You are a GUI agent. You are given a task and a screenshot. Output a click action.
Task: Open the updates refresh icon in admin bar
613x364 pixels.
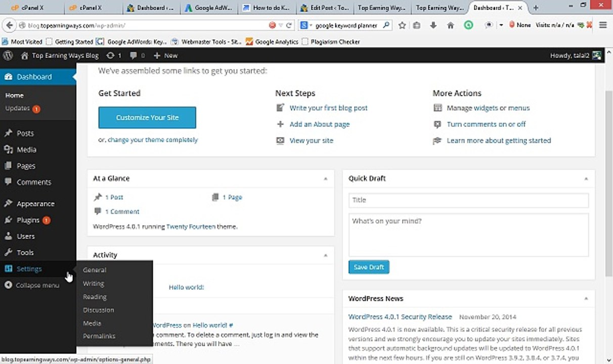(x=110, y=56)
